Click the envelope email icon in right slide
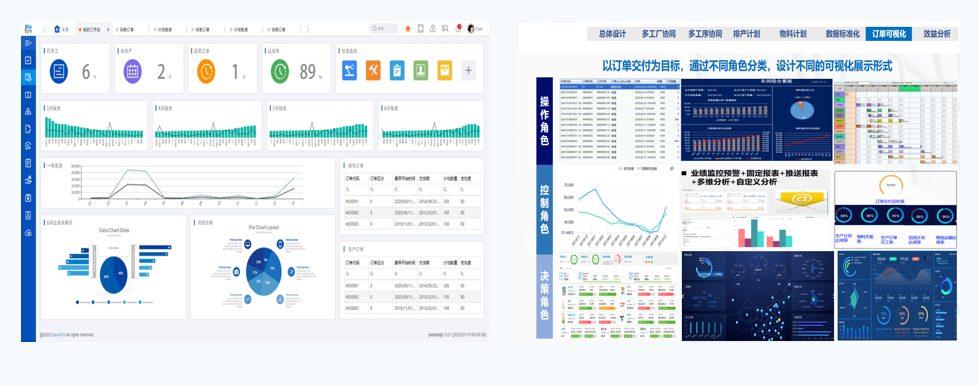Viewport: 979px width, 386px height. tap(802, 203)
